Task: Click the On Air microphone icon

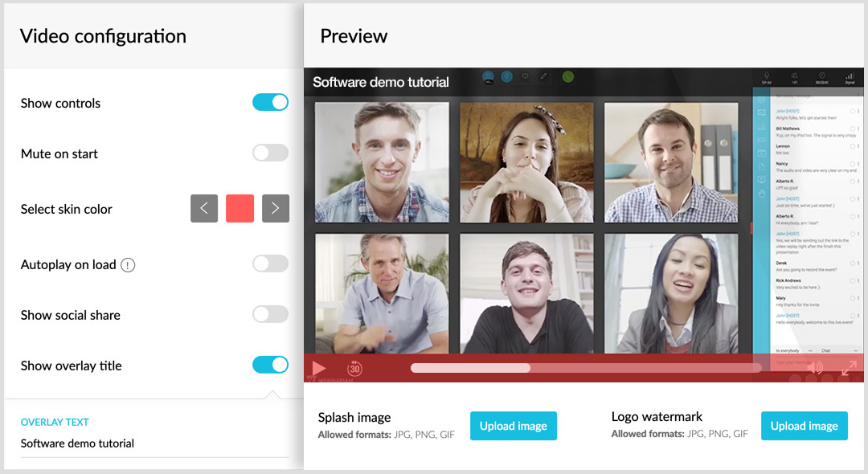Action: point(767,77)
